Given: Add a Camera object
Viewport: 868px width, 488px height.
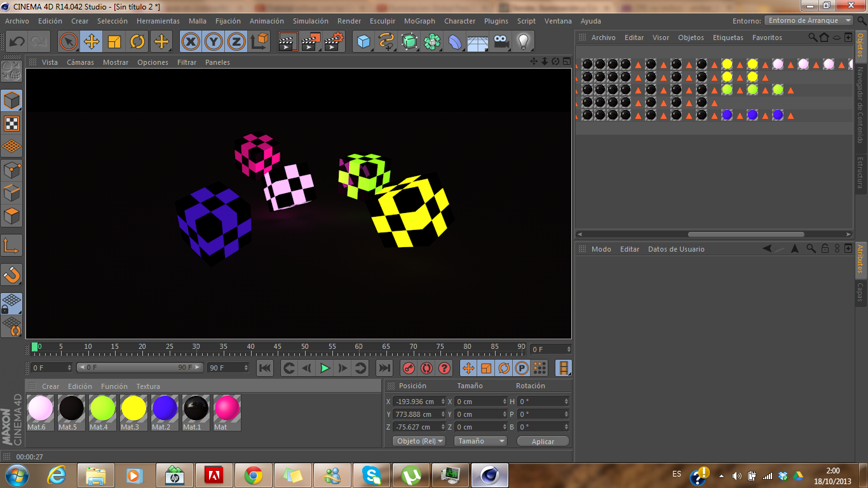Looking at the screenshot, I should tap(501, 42).
